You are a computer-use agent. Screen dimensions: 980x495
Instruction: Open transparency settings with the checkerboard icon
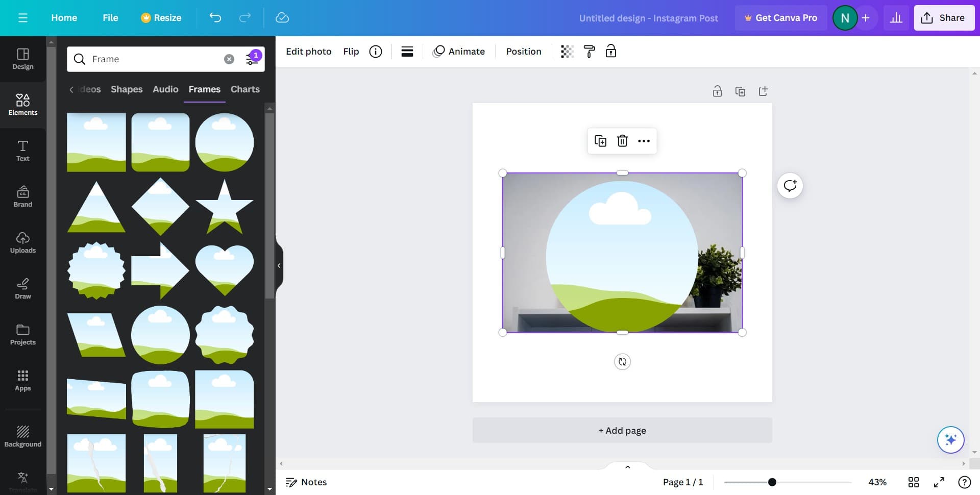567,51
